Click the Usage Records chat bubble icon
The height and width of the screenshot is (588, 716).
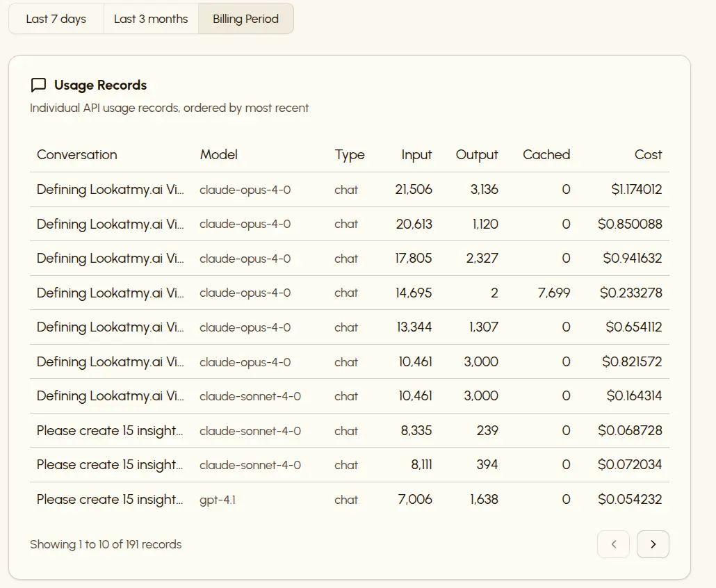[x=39, y=85]
